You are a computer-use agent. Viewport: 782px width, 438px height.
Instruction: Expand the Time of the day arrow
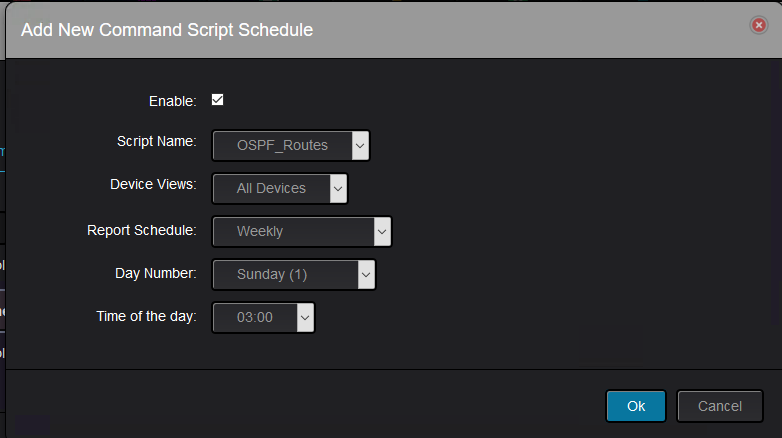pos(305,317)
